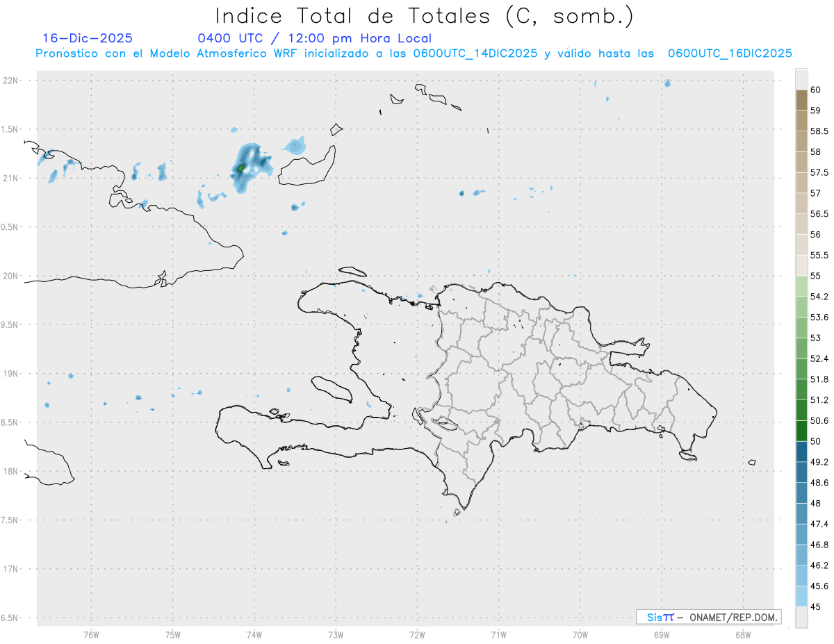Viewport: 834px width, 644px height.
Task: Click the '68W' longitude label
Action: pos(743,634)
